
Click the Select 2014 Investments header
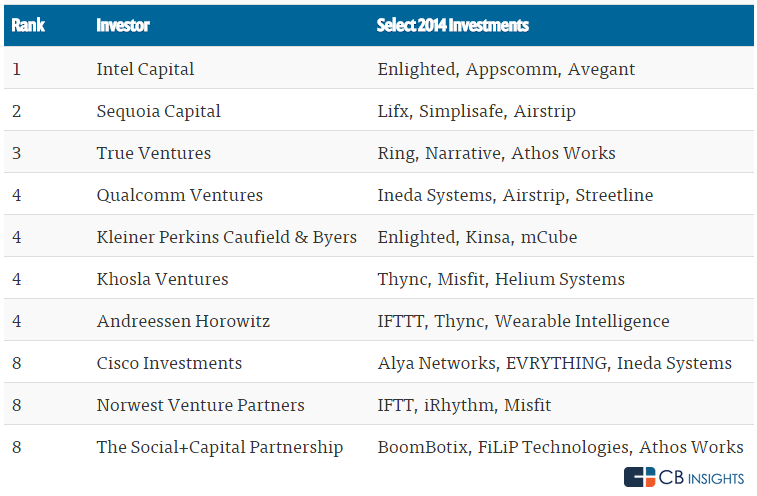453,25
